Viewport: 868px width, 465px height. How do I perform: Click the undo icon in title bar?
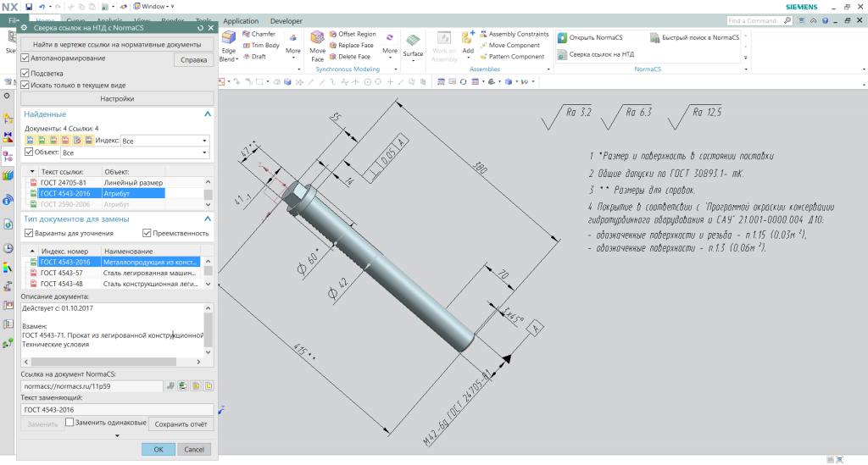(42, 7)
